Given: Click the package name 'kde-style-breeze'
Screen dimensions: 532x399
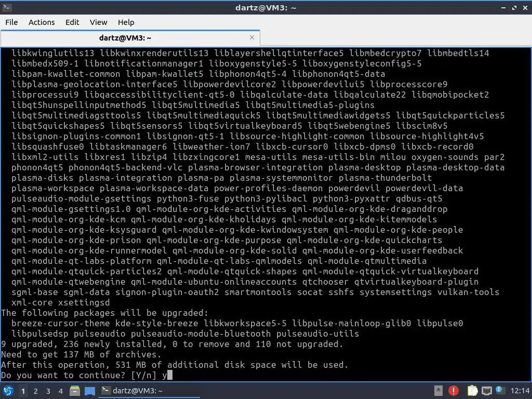Looking at the screenshot, I should [157, 323].
